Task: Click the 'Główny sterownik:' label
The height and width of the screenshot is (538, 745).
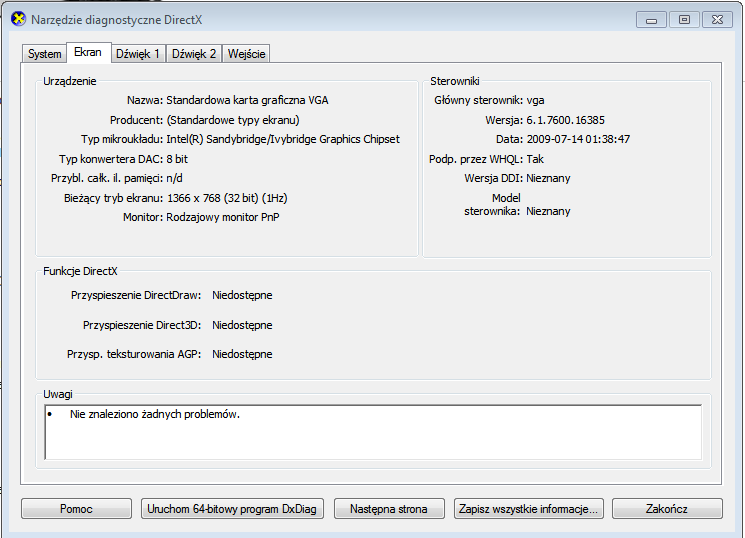Action: (478, 100)
